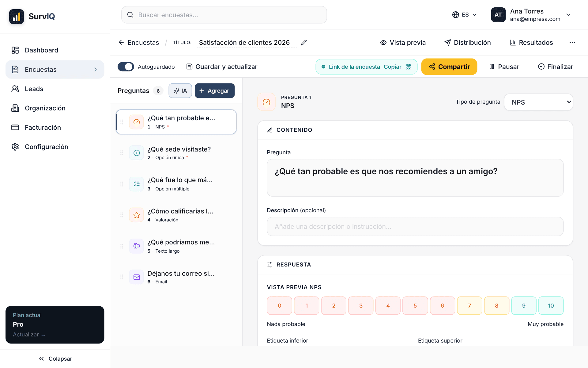
Task: Click the QR code icon in survey link
Action: [x=409, y=67]
